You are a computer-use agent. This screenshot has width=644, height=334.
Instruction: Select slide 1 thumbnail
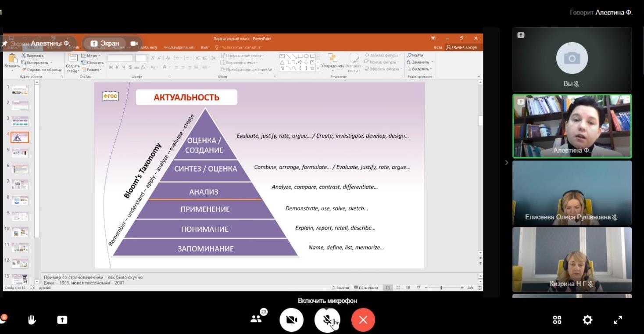pos(20,90)
